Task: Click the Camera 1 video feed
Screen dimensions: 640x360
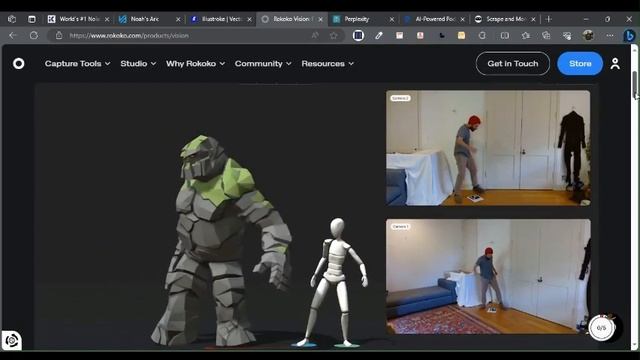Action: point(488,277)
